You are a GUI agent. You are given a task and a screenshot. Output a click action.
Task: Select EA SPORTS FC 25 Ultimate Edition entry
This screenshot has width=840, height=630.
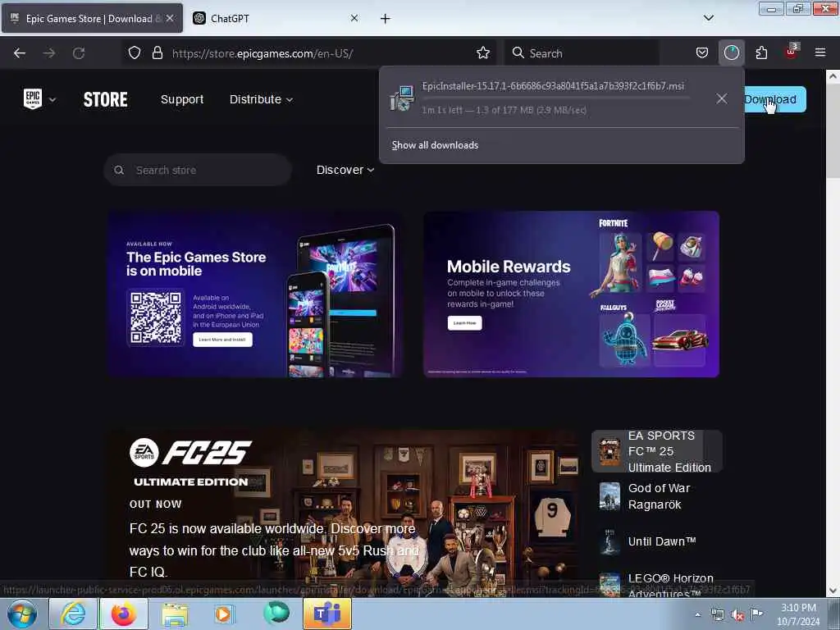click(657, 451)
